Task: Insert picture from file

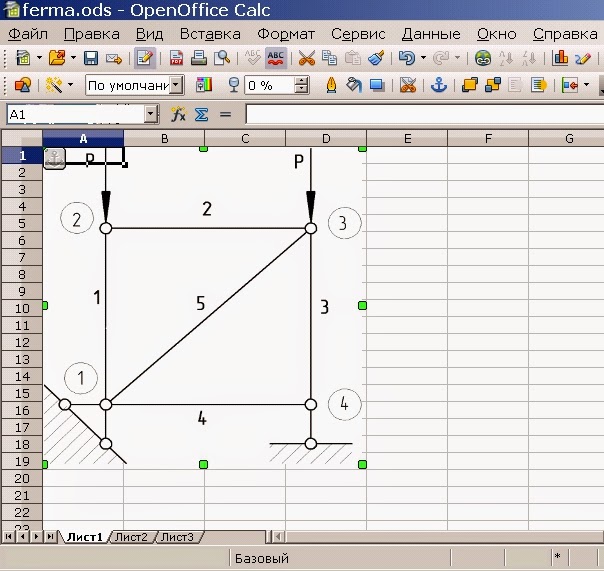Action: click(23, 85)
